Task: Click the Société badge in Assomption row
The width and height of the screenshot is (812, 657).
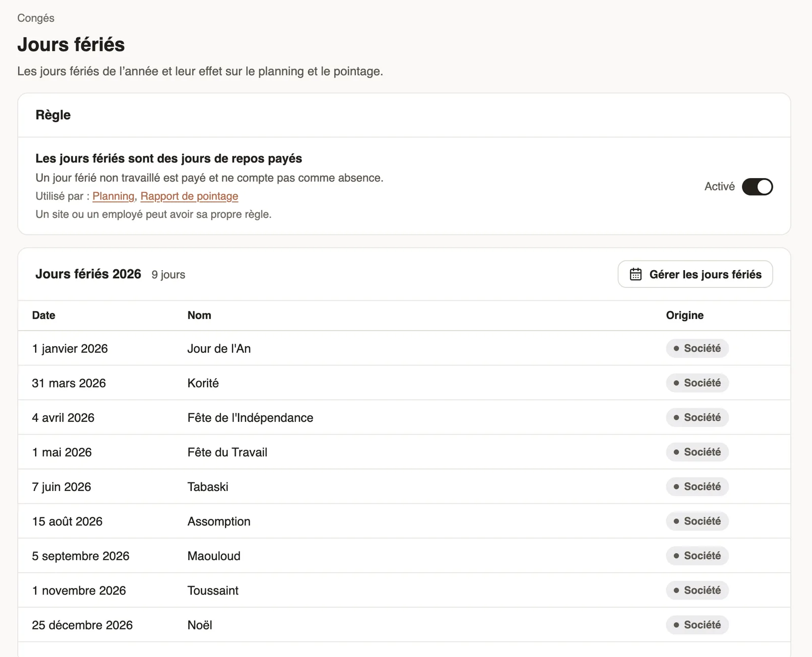Action: click(697, 521)
